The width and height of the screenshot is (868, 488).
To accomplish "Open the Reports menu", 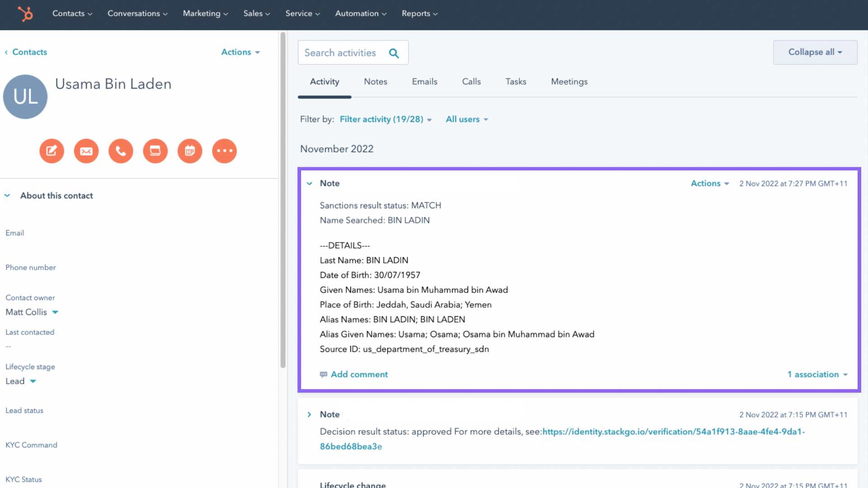I will click(x=419, y=14).
